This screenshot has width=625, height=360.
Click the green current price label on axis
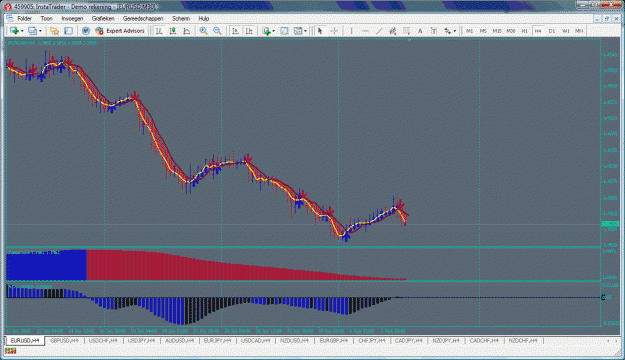tap(610, 224)
